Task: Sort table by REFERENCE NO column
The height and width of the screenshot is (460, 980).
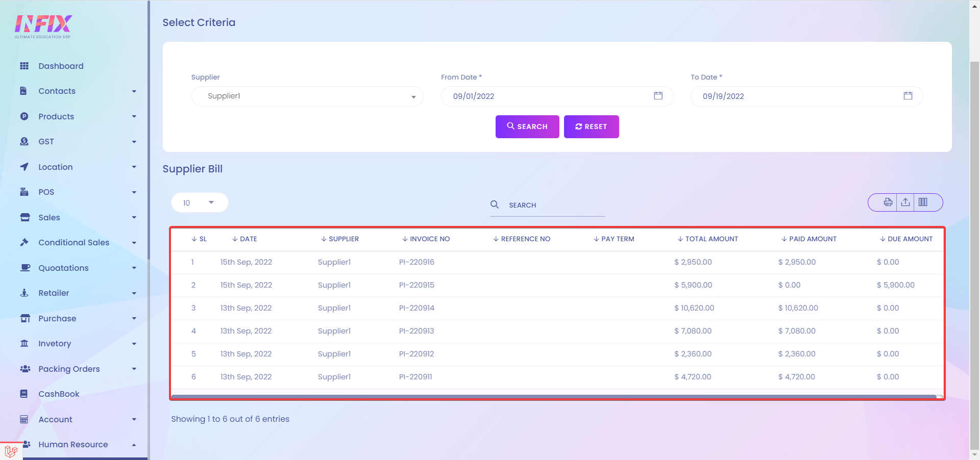Action: click(521, 239)
